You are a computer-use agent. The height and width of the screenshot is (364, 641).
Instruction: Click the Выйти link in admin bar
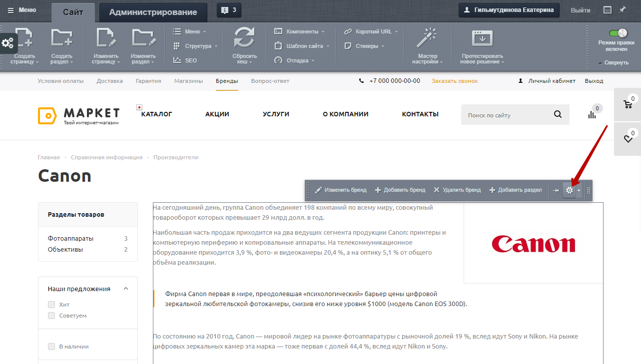coord(580,10)
